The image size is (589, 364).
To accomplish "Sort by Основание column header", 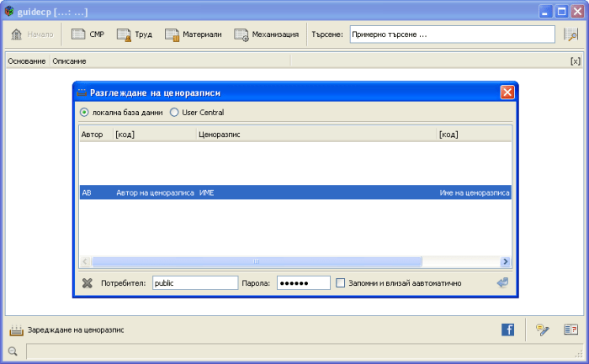I will click(27, 61).
